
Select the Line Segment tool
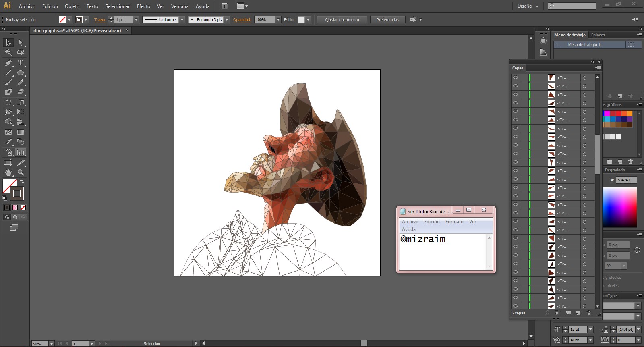coord(8,73)
